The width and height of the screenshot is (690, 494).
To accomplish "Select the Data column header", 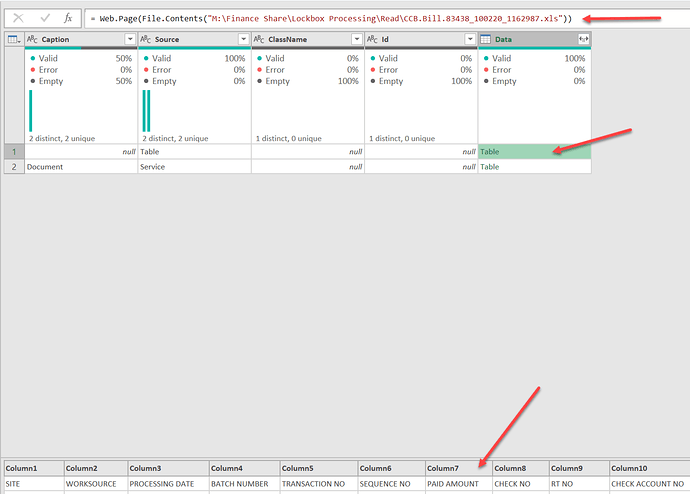I will pyautogui.click(x=535, y=39).
